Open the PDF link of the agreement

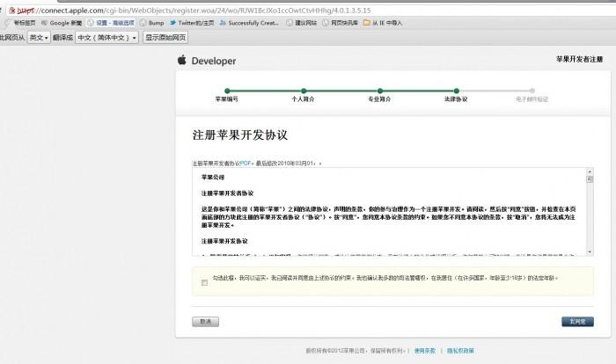coord(246,164)
